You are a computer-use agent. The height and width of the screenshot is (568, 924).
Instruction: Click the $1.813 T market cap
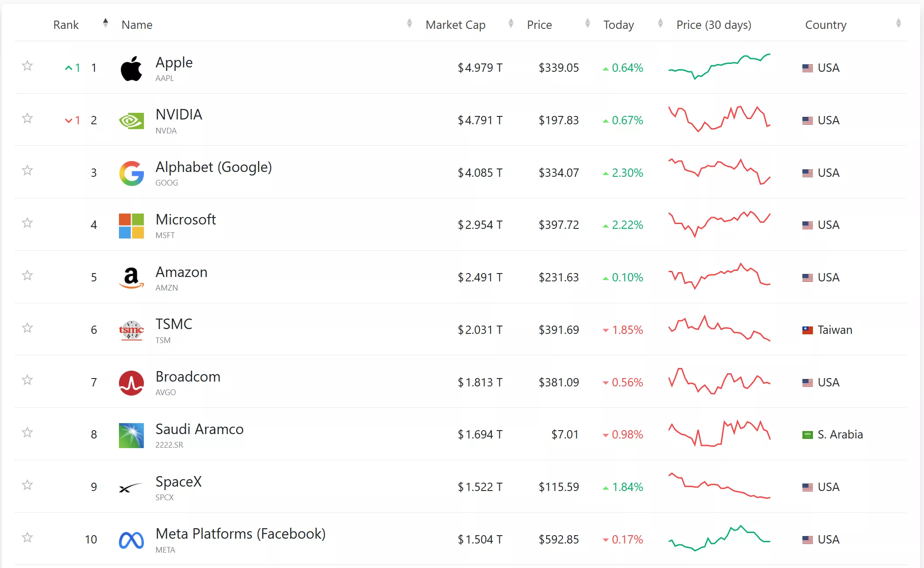(x=480, y=382)
